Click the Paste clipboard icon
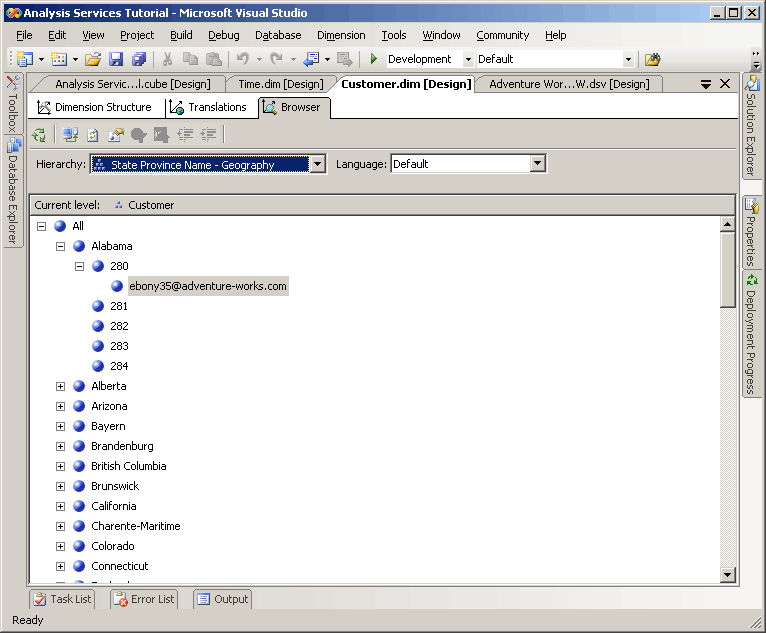 [x=213, y=59]
